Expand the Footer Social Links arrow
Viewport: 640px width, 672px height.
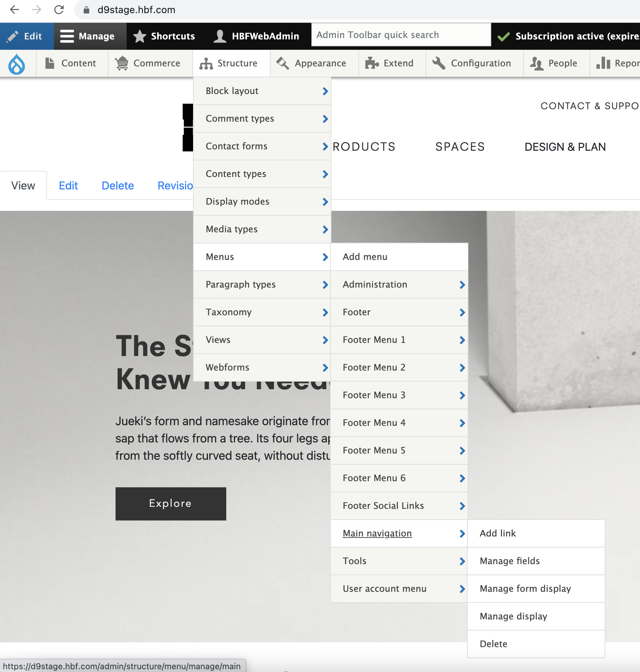(462, 506)
